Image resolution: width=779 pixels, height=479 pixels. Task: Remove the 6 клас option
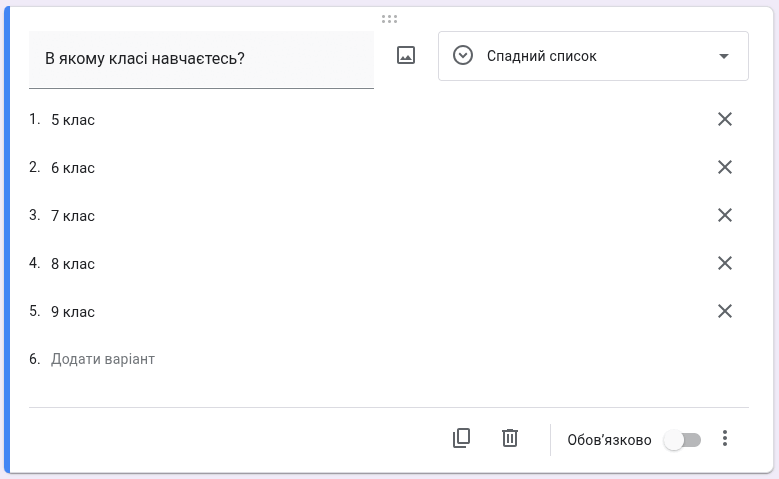click(725, 167)
